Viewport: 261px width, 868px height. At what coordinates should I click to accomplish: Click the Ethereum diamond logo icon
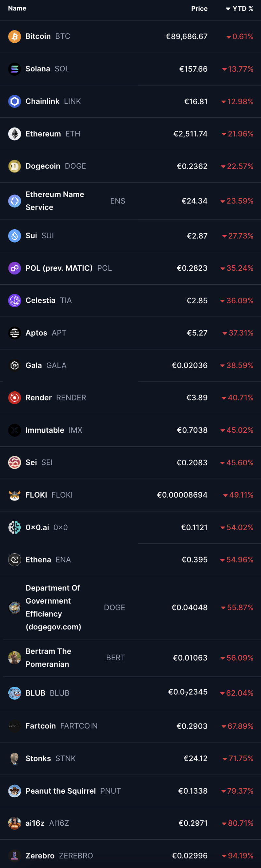[x=14, y=134]
